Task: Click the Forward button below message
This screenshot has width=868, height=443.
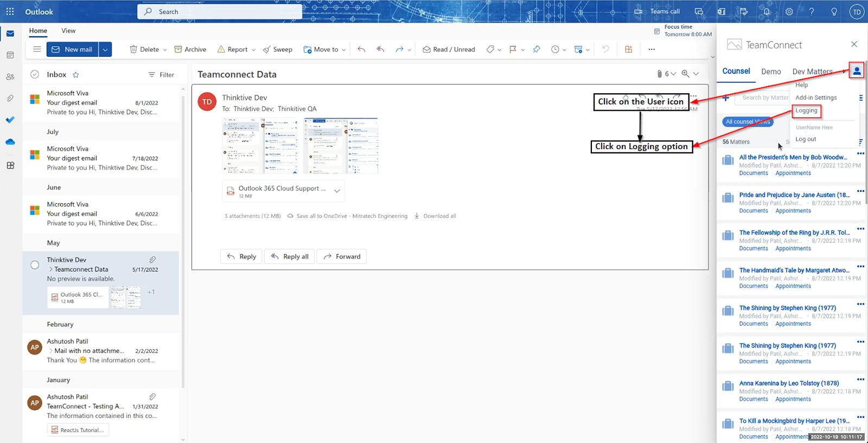Action: click(342, 256)
